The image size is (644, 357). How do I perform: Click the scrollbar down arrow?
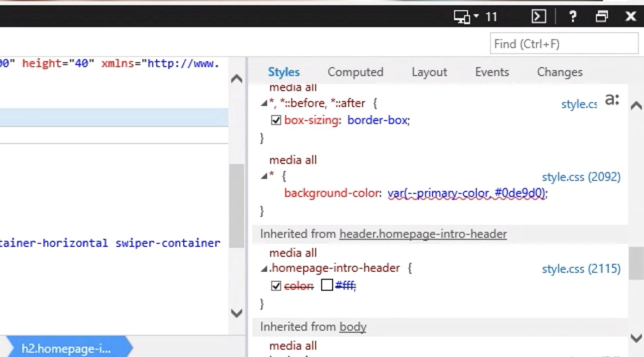click(636, 338)
